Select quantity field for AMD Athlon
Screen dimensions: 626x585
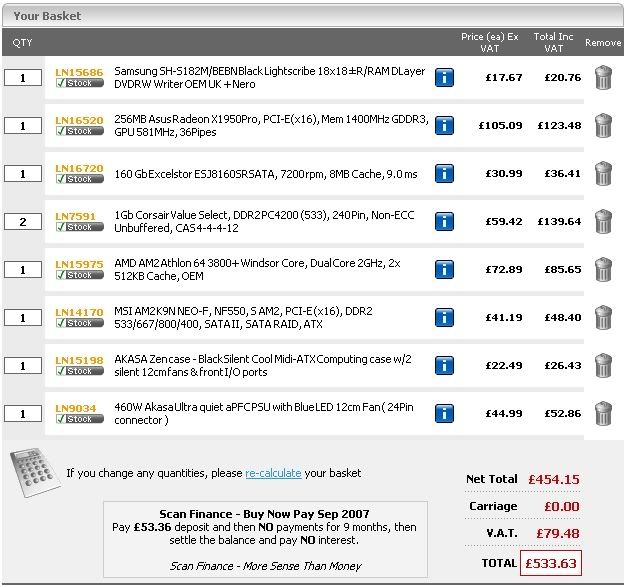click(22, 270)
